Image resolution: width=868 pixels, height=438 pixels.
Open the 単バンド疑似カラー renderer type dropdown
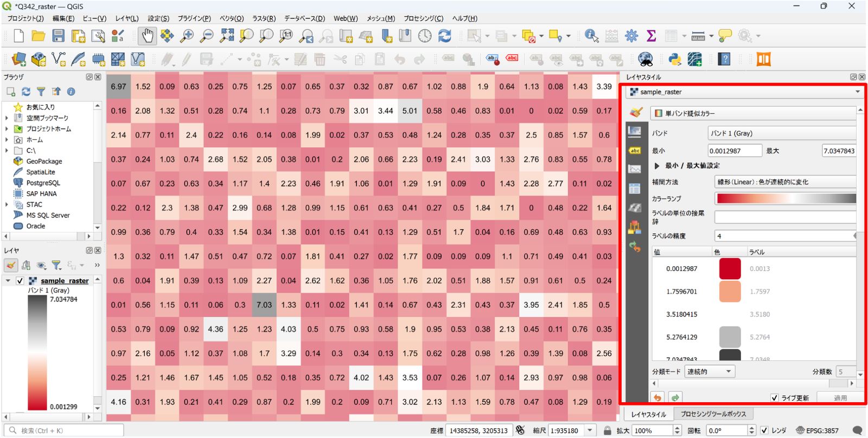click(x=754, y=113)
